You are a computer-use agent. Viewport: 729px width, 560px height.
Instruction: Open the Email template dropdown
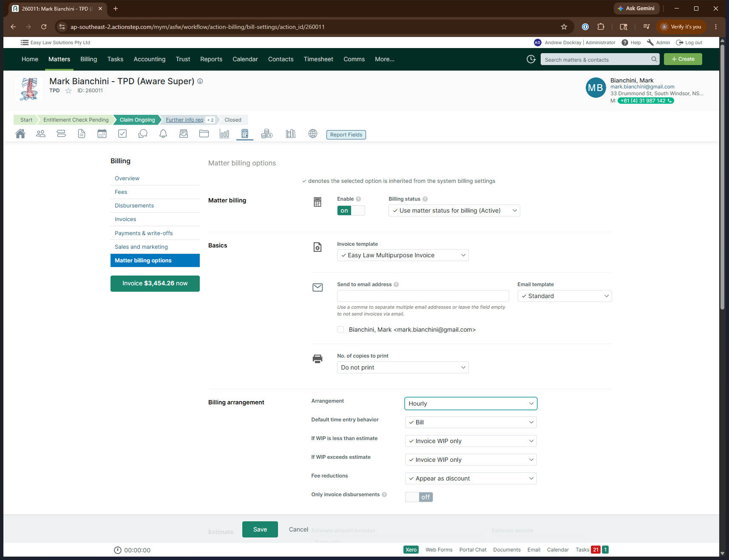point(565,296)
